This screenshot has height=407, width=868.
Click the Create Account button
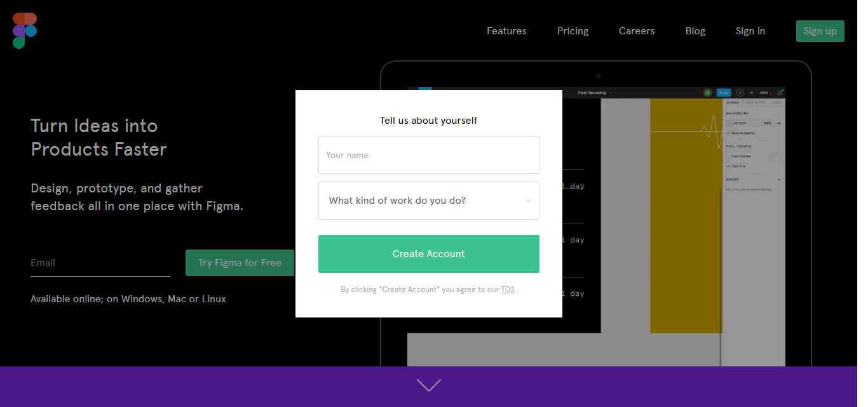coord(428,254)
